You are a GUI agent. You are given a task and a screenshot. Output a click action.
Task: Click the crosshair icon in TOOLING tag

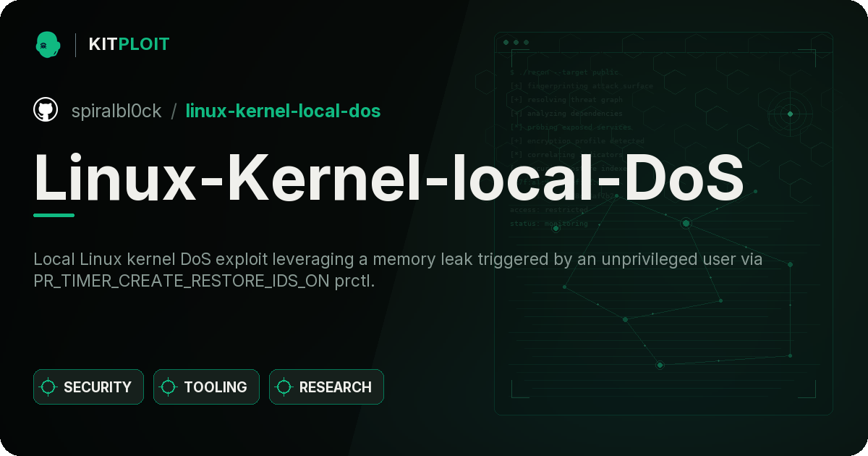[169, 387]
